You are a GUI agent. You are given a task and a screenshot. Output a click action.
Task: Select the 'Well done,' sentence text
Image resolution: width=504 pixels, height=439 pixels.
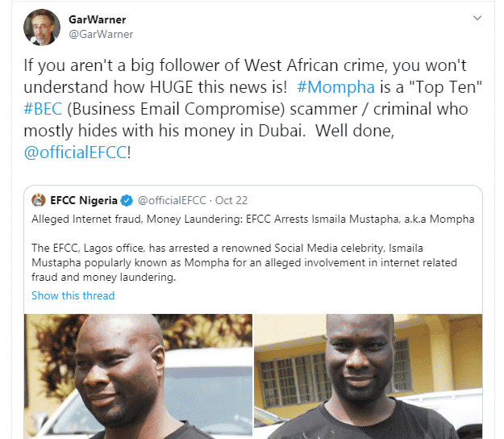pyautogui.click(x=355, y=131)
